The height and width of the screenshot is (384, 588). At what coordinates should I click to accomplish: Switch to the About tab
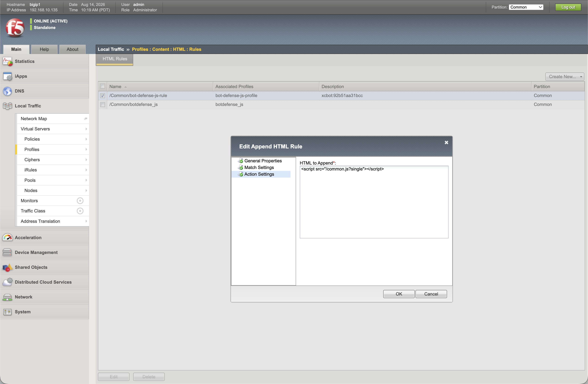point(72,49)
